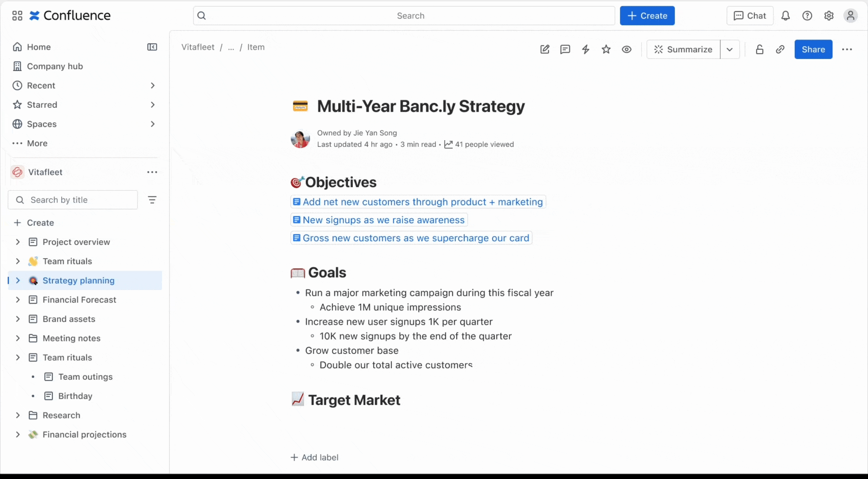The width and height of the screenshot is (868, 479).
Task: Open 'New signups as we raise awareness' link
Action: 383,220
